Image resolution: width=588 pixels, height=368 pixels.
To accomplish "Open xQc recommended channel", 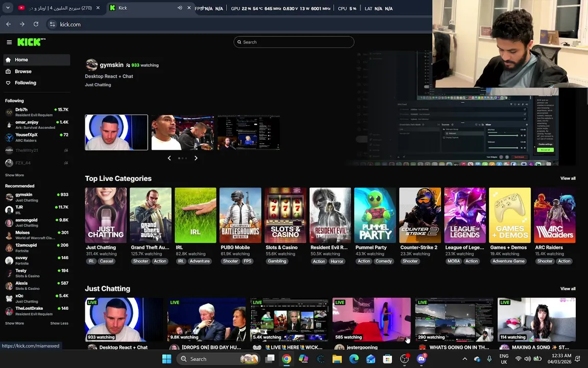I will coord(37,298).
